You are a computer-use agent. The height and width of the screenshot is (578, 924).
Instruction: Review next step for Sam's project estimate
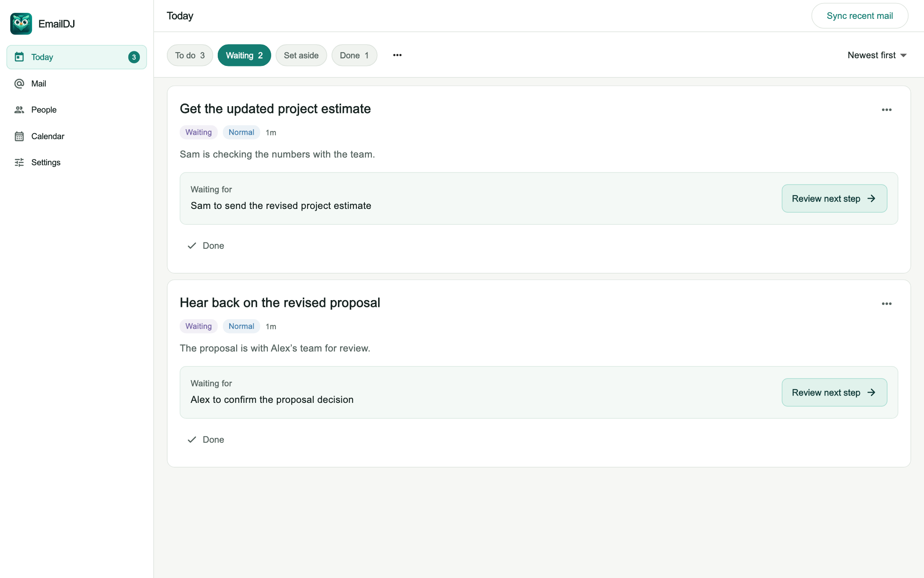coord(834,199)
